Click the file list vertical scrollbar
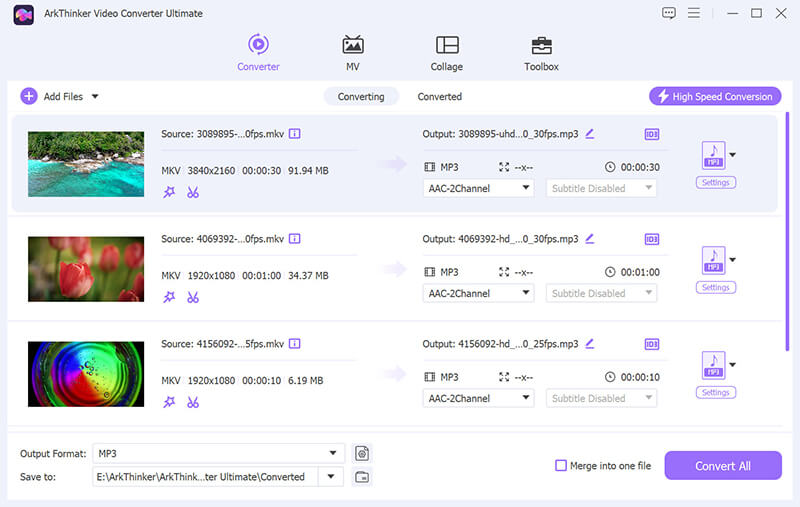The image size is (800, 507). (x=787, y=231)
